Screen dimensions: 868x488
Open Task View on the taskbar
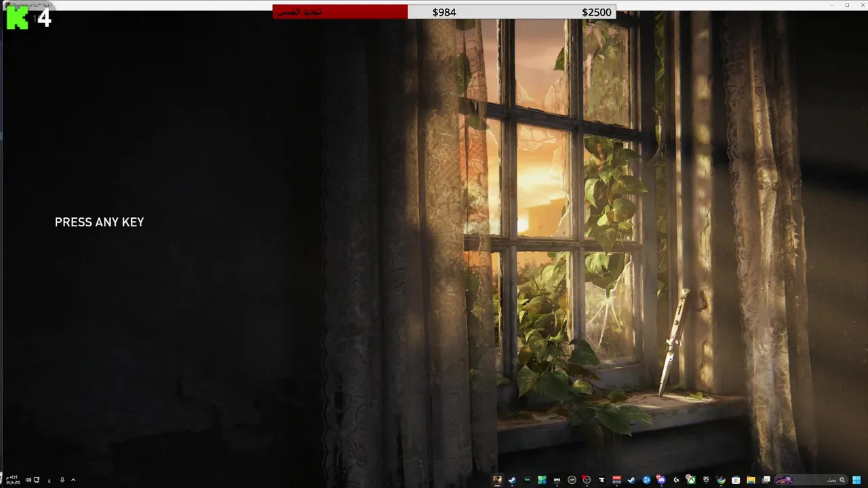tap(766, 480)
